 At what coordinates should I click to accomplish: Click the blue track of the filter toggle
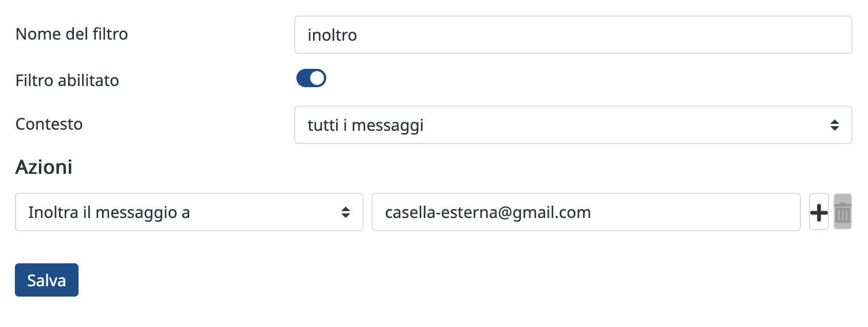coord(303,78)
